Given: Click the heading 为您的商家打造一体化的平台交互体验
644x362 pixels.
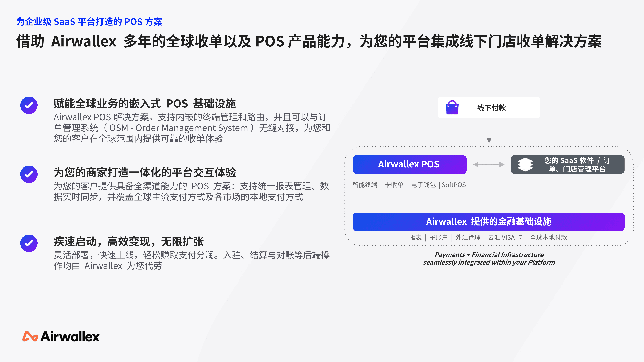Looking at the screenshot, I should [145, 172].
